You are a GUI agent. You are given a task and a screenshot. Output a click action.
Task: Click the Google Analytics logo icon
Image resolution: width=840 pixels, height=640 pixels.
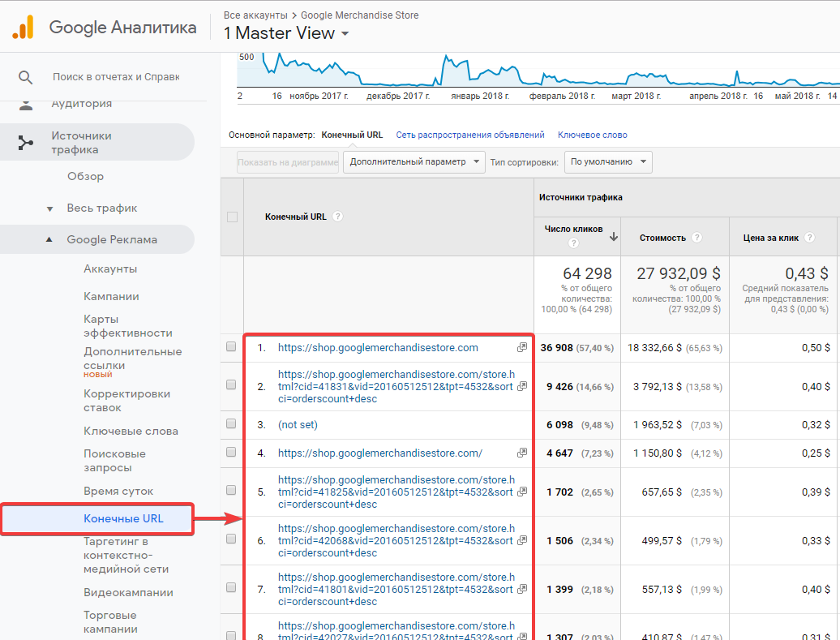coord(23,27)
